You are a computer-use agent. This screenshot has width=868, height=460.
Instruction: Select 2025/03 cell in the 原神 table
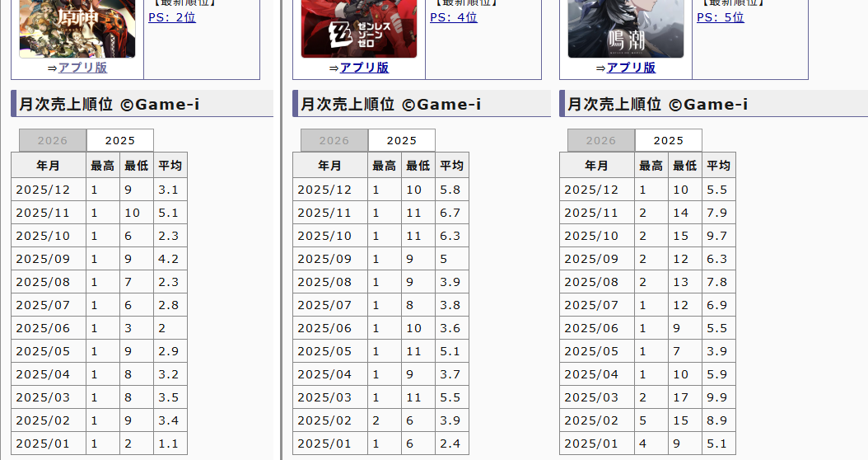(49, 397)
